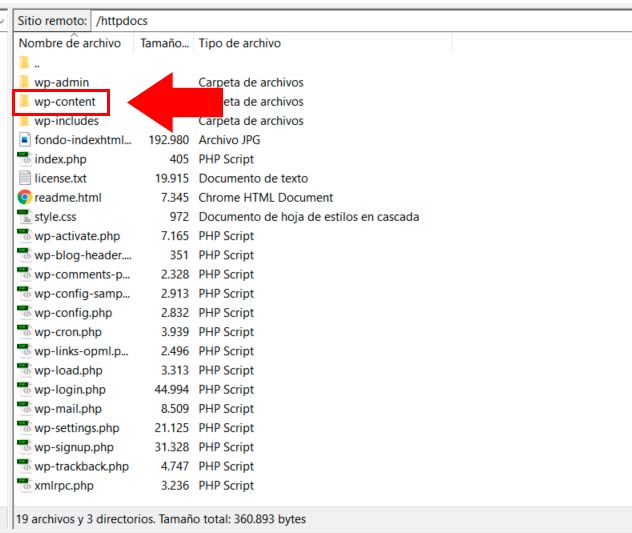Click the wp-config-samp... file icon
This screenshot has width=632, height=533.
pyautogui.click(x=25, y=294)
